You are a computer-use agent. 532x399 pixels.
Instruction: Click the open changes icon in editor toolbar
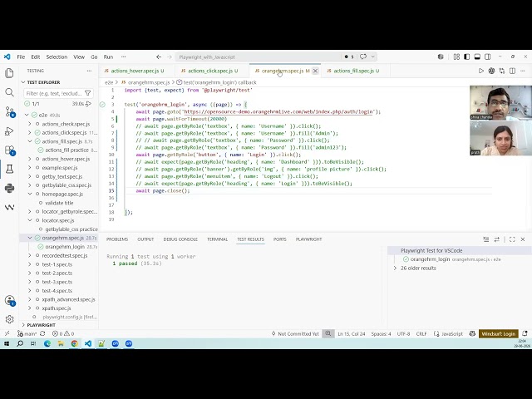(x=502, y=71)
